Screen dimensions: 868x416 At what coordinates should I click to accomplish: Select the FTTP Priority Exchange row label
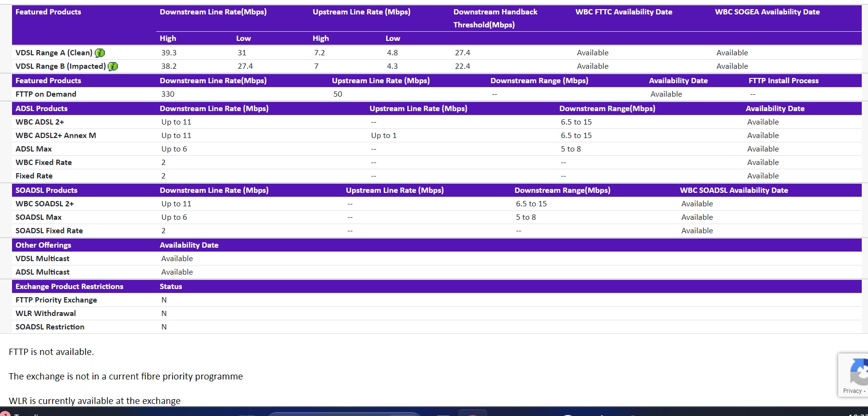56,300
